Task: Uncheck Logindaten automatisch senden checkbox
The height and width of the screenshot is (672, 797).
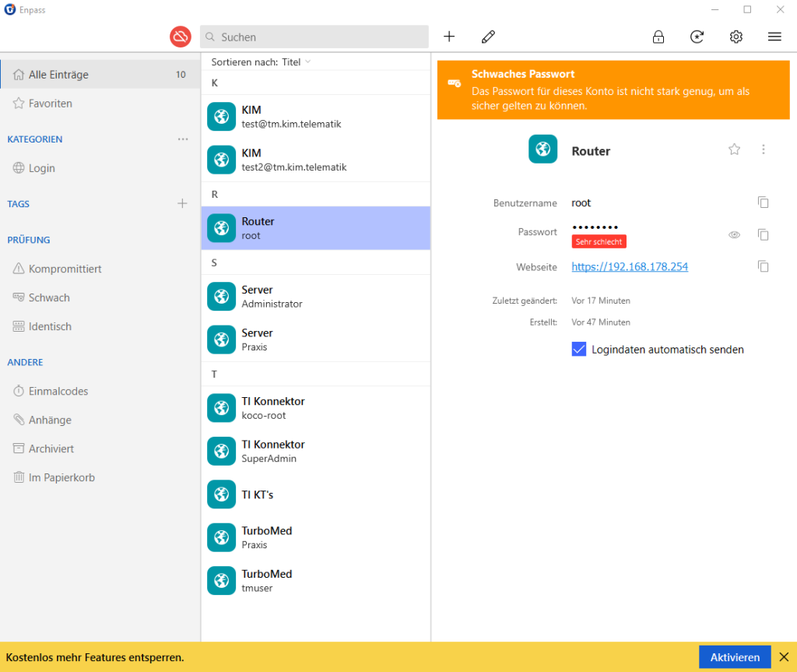Action: point(579,350)
